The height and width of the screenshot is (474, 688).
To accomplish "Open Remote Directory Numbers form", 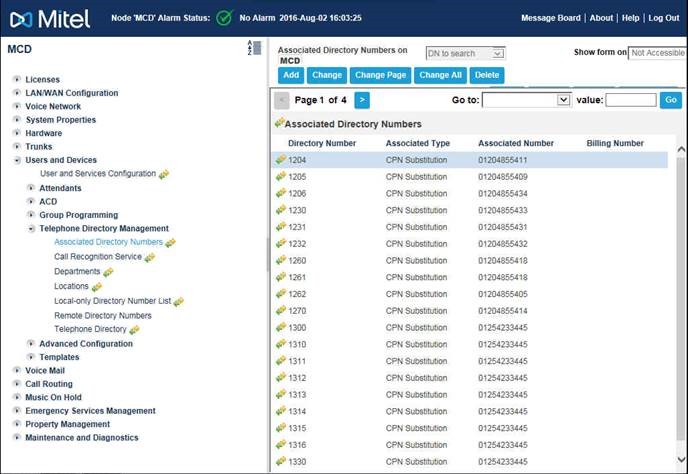I will (103, 316).
